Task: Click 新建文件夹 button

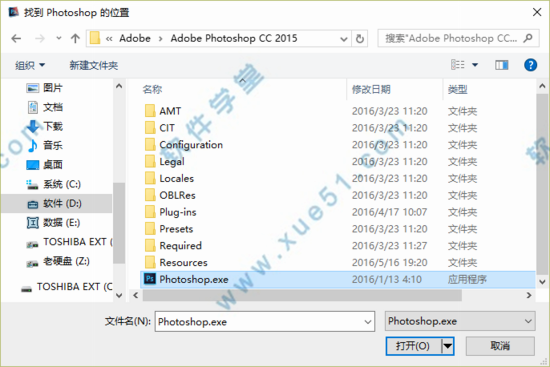Action: (94, 65)
